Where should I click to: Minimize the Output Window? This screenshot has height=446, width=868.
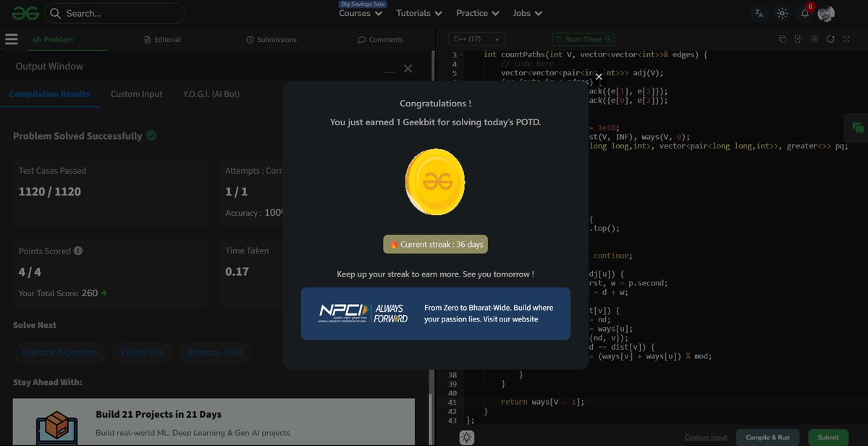pyautogui.click(x=389, y=70)
